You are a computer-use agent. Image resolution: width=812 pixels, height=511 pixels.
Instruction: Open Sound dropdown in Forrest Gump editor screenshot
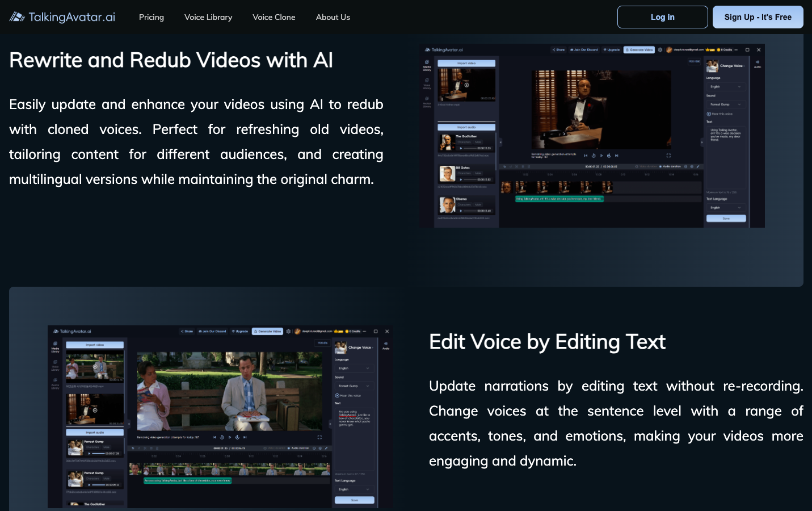(354, 386)
